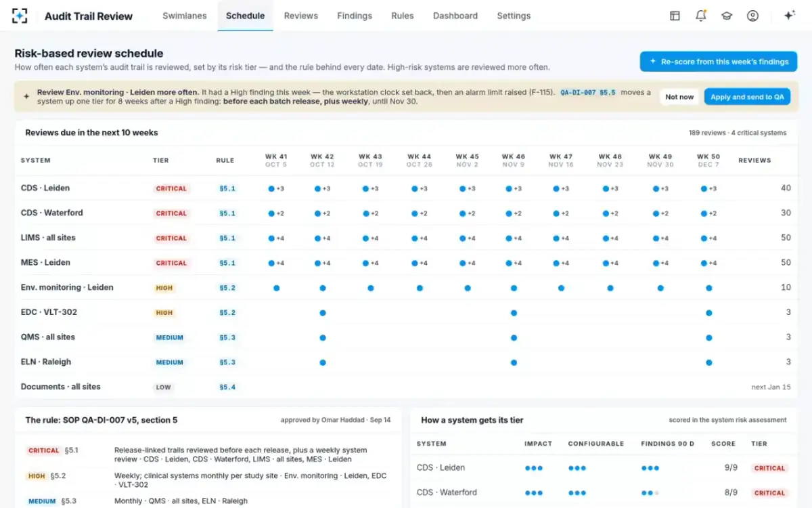Click the 'LIMS · all sites' system name
Viewport: 812px width, 508px height.
48,238
